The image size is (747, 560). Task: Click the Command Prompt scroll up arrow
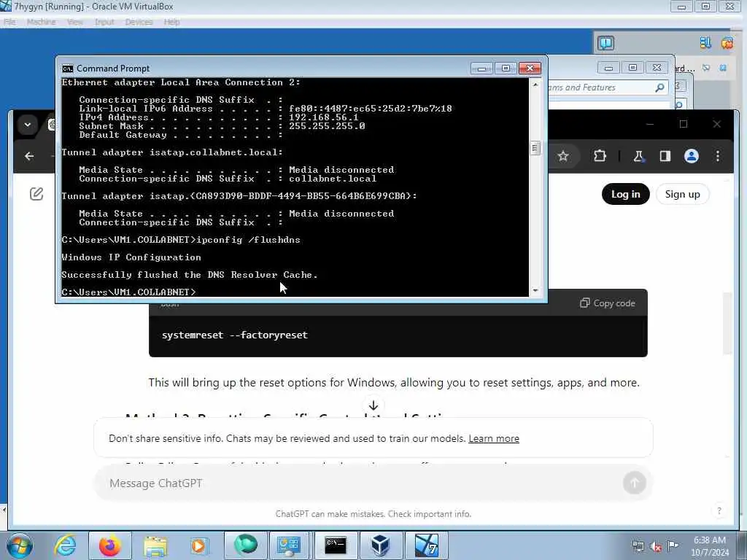pos(535,85)
